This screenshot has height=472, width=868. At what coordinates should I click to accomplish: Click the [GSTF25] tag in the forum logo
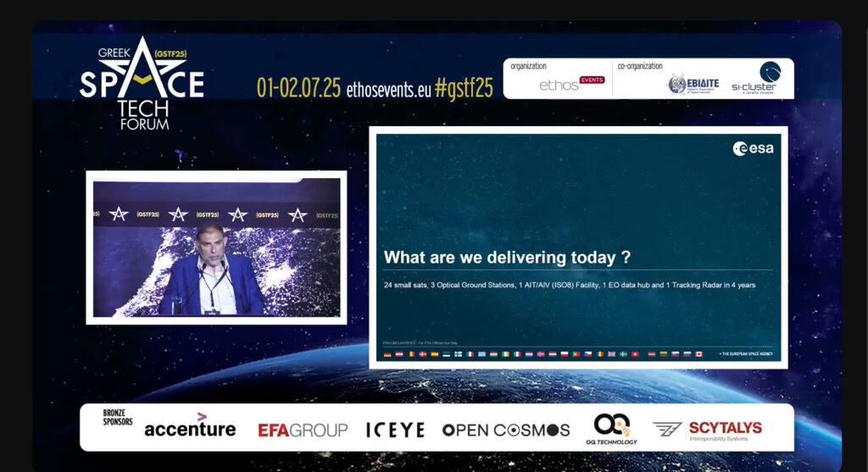pos(170,53)
